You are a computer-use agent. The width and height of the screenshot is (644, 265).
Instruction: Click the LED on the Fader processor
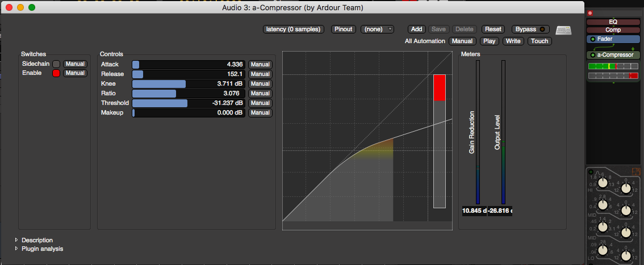click(593, 39)
